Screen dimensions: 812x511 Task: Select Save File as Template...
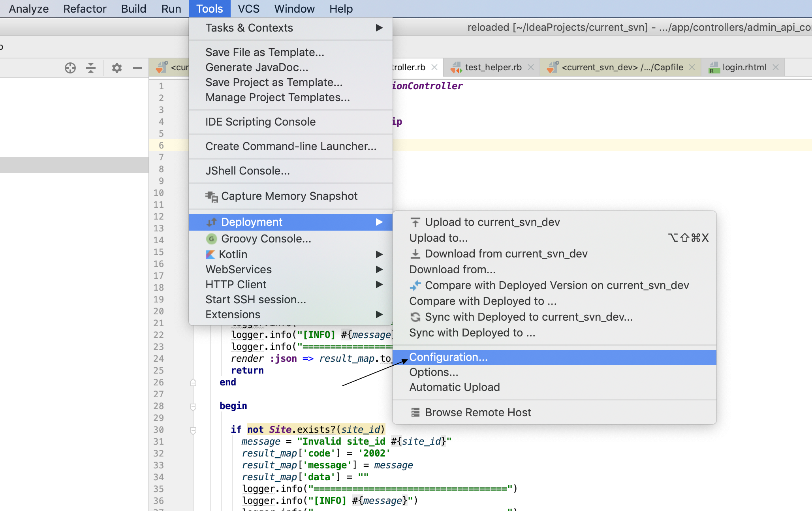point(291,53)
